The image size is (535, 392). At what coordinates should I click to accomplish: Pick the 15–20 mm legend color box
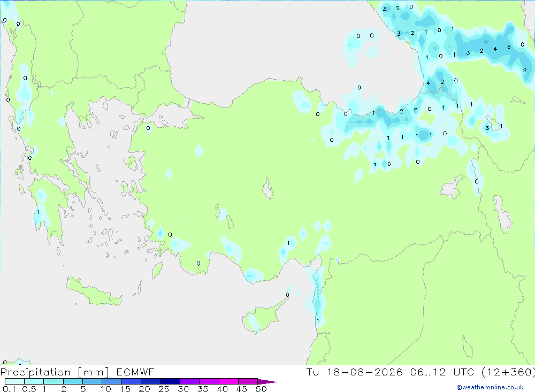[132, 381]
